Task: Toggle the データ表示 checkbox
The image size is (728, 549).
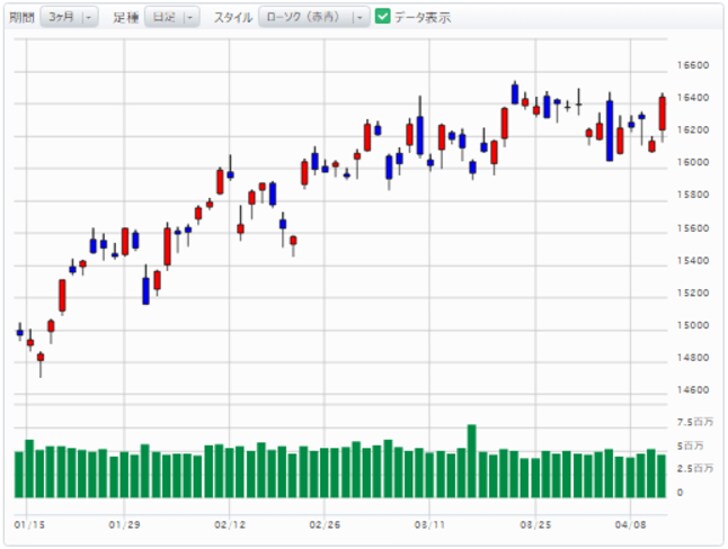Action: tap(382, 17)
